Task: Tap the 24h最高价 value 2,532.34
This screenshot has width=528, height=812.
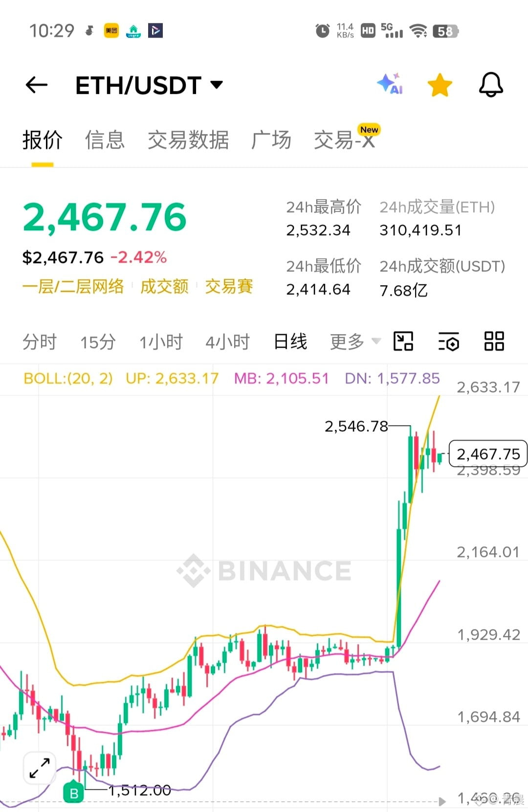Action: 318,230
